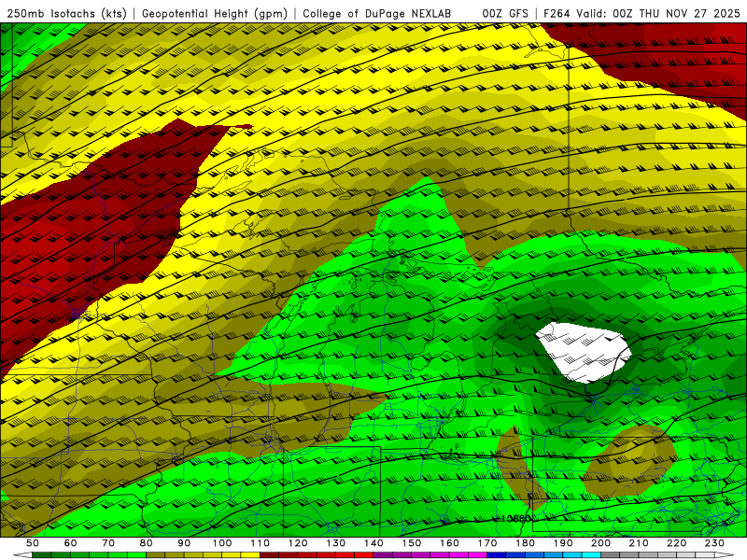Click the dark green colorbar segment below 50
Screen dimensions: 747x560
point(42,555)
